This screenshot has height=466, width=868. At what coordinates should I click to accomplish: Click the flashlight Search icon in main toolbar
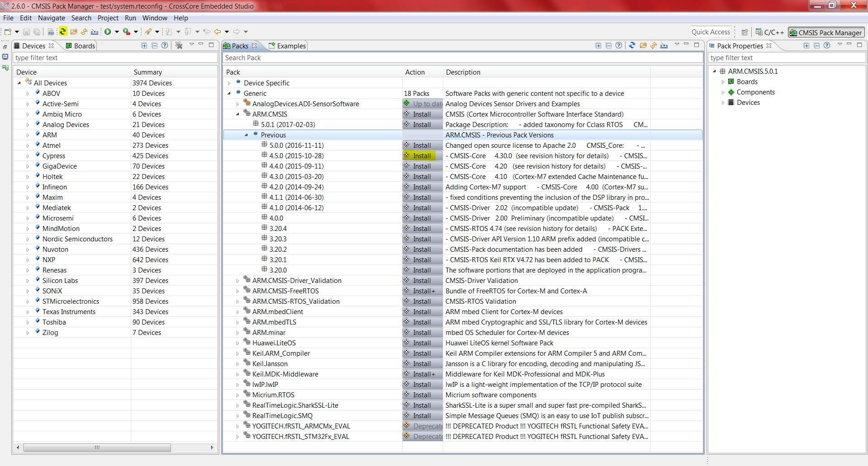(148, 32)
